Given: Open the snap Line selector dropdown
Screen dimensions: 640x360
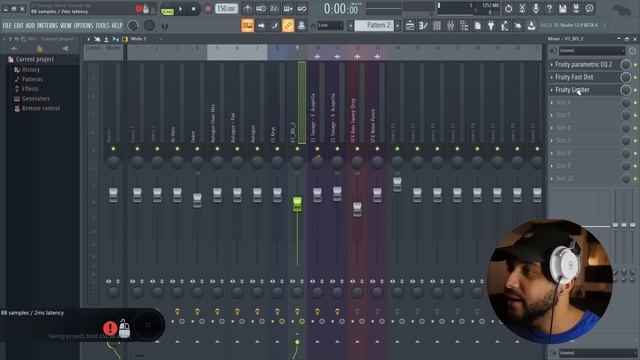Looking at the screenshot, I should coord(330,25).
